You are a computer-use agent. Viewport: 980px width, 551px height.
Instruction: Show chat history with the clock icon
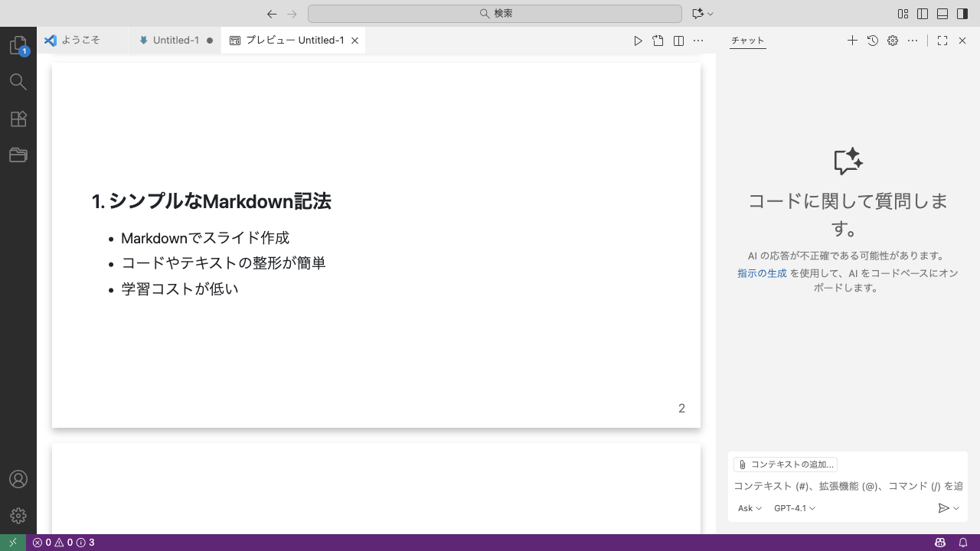pos(873,41)
